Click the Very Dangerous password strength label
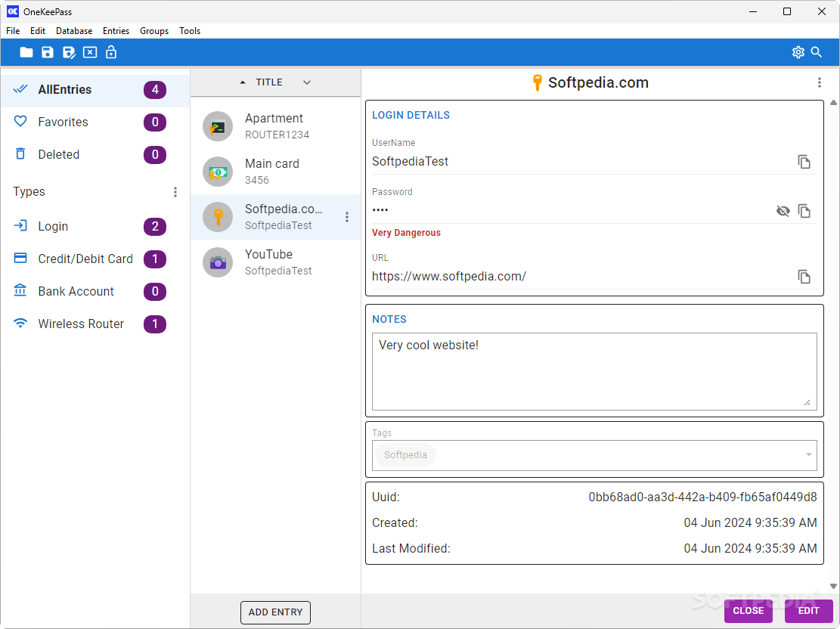This screenshot has width=840, height=629. [x=406, y=233]
